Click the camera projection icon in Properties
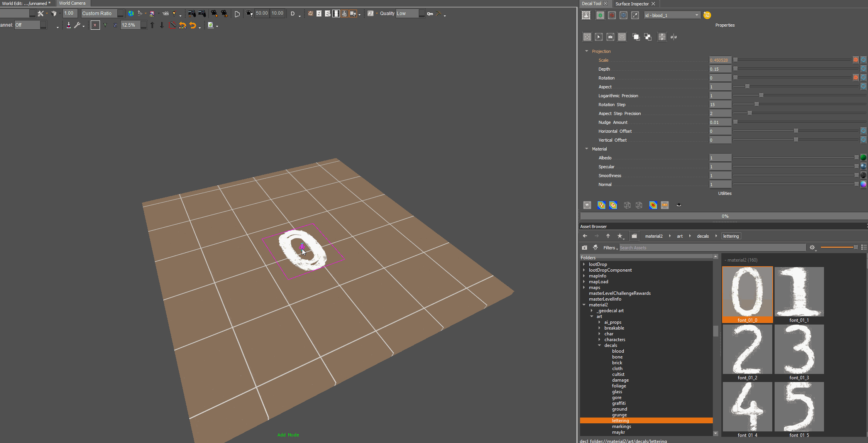Screen dimensions: 868x443 tap(610, 37)
